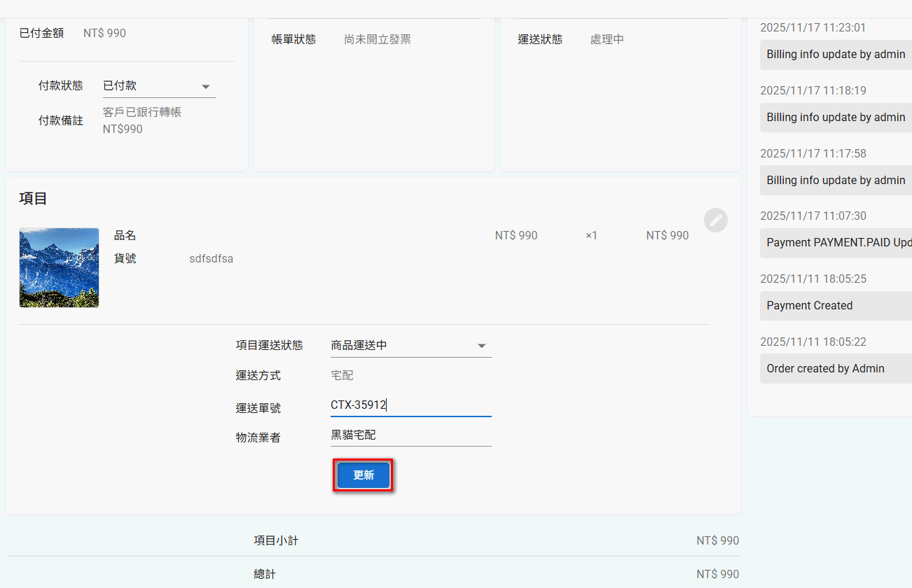This screenshot has height=588, width=912.
Task: Select the Payment Created log entry
Action: (836, 306)
